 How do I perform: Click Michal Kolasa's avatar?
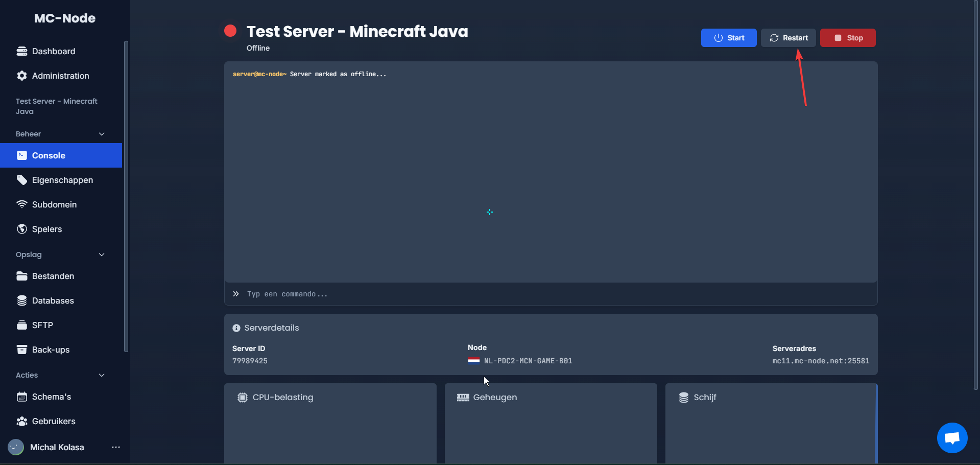(x=16, y=447)
